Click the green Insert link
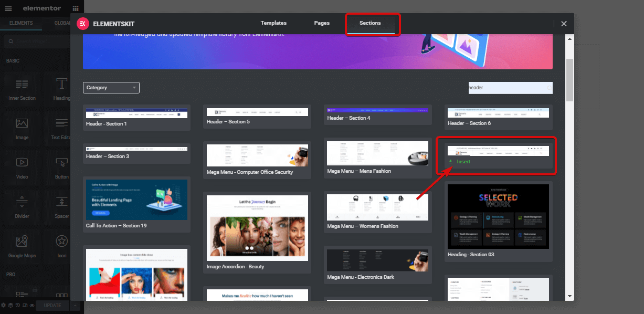This screenshot has height=314, width=644. (x=463, y=162)
